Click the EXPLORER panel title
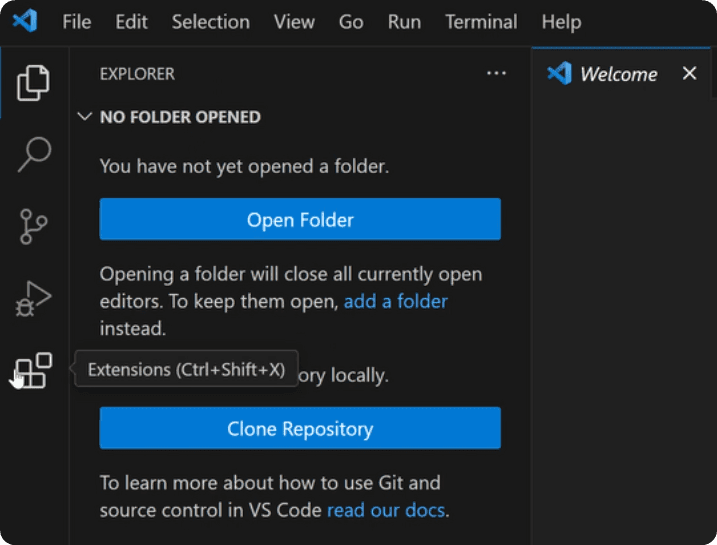This screenshot has height=545, width=717. click(x=137, y=74)
